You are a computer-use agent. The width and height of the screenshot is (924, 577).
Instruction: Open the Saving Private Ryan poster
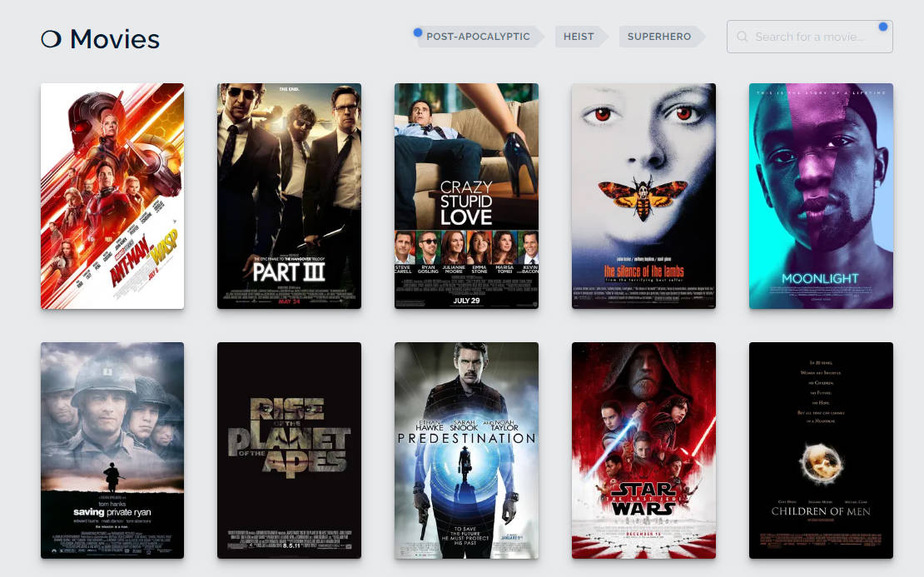(x=112, y=450)
